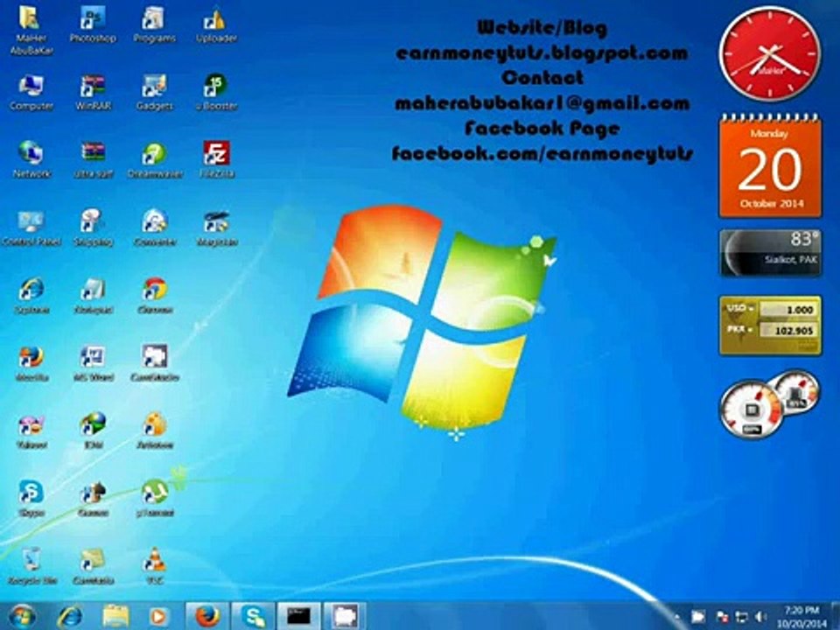Open the Skype desktop shortcut

pos(31,498)
